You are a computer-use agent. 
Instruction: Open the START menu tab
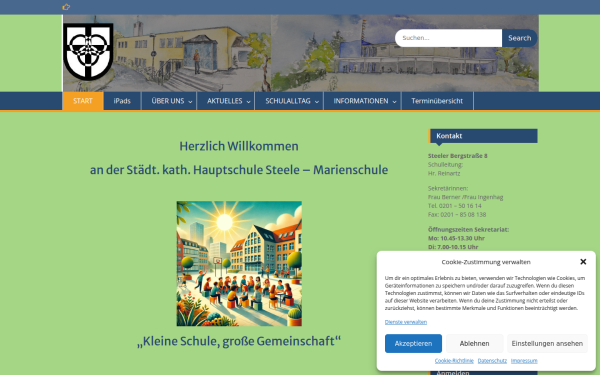pos(83,101)
